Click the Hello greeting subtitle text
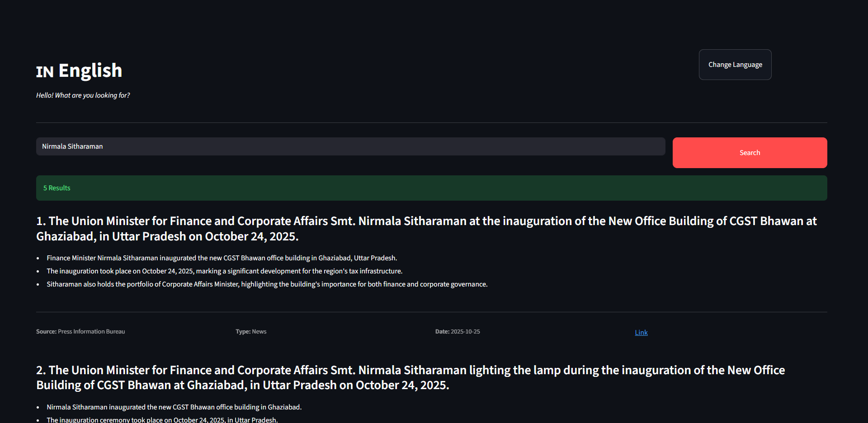 (x=83, y=95)
